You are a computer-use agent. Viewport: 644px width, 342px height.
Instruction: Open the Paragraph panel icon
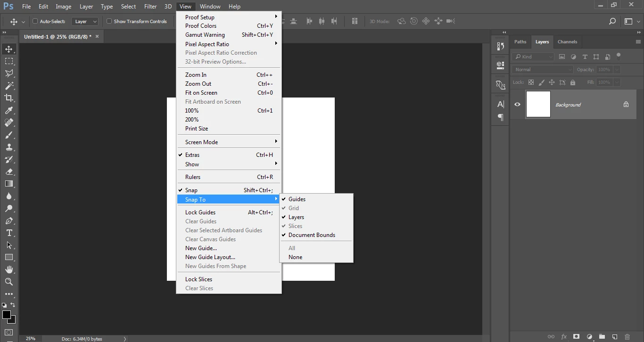coord(501,117)
